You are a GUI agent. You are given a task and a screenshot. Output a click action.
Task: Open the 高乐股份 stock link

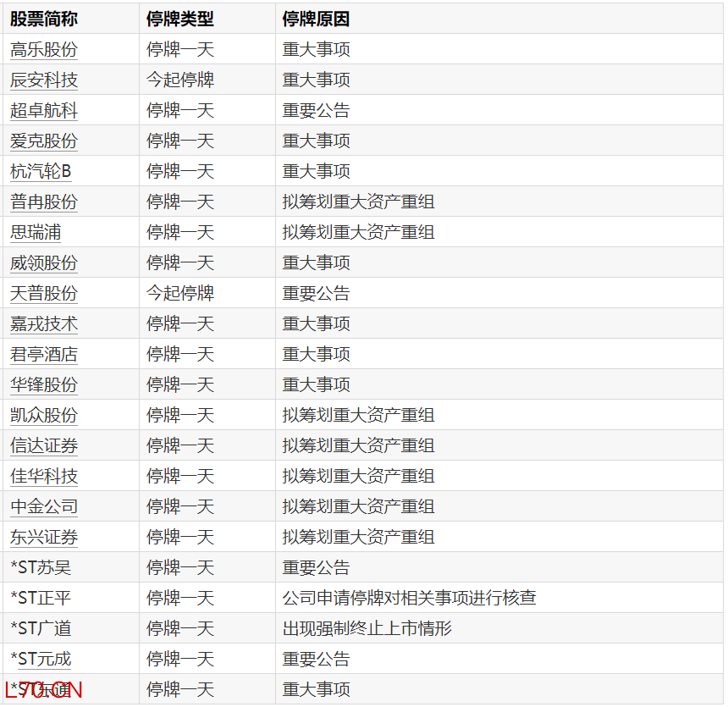pyautogui.click(x=44, y=50)
